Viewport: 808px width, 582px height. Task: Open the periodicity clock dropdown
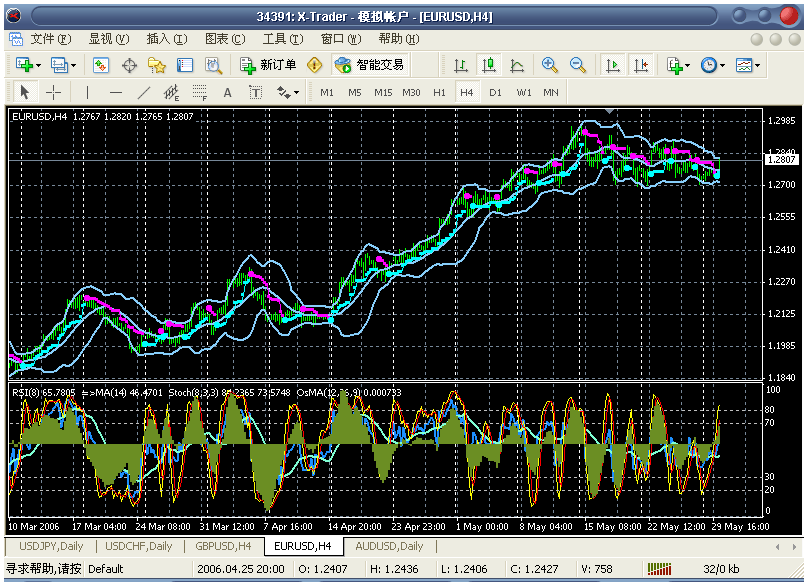(713, 65)
